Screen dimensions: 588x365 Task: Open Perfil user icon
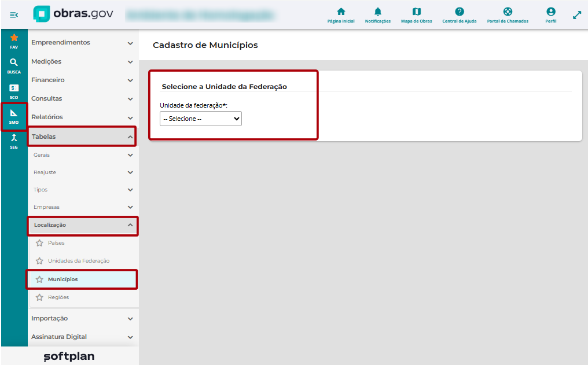(x=551, y=16)
